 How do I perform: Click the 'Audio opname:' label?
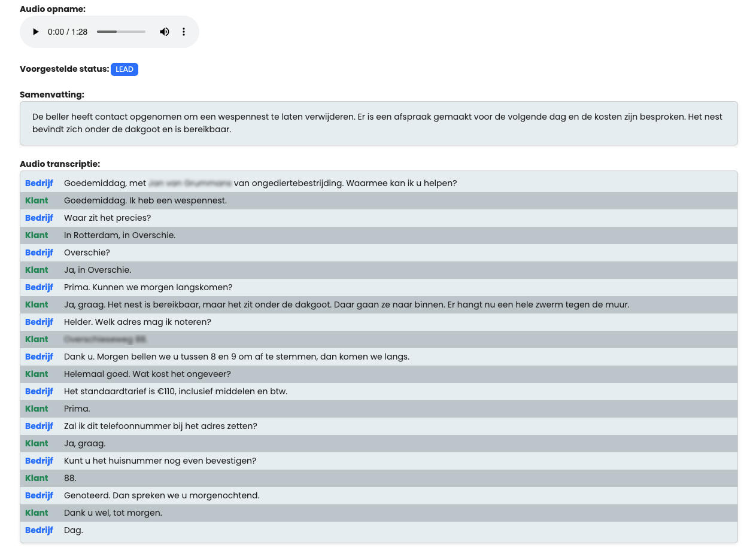53,10
